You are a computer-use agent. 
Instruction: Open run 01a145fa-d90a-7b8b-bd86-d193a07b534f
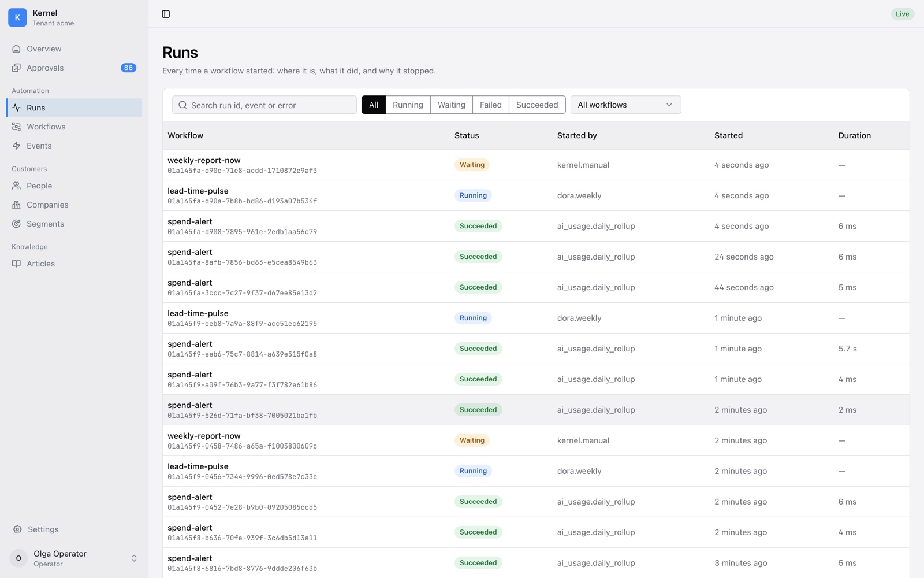(536, 195)
